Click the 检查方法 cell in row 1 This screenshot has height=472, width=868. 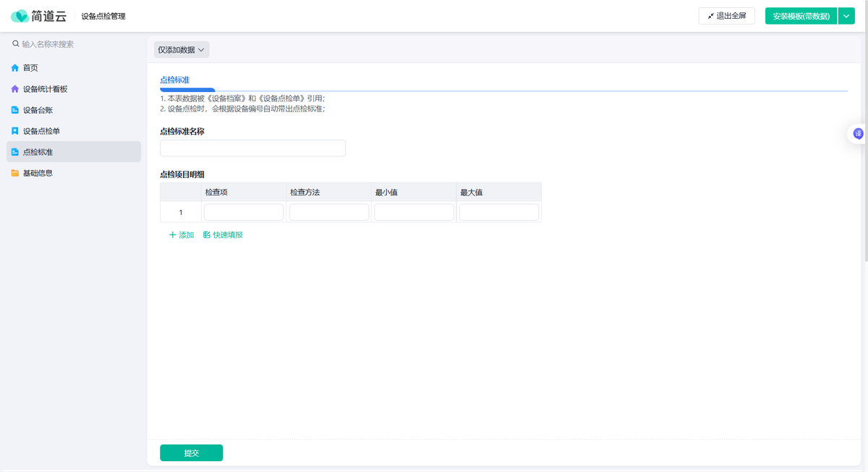(x=329, y=212)
